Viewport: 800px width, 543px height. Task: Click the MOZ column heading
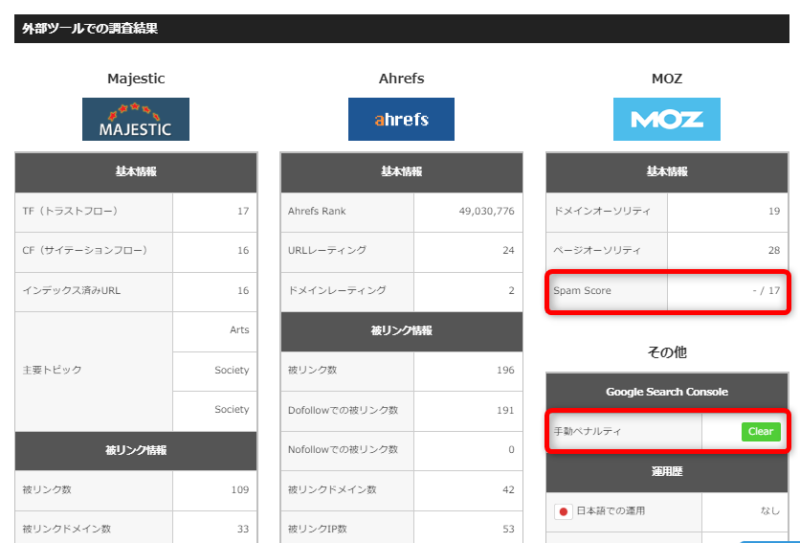tap(666, 79)
